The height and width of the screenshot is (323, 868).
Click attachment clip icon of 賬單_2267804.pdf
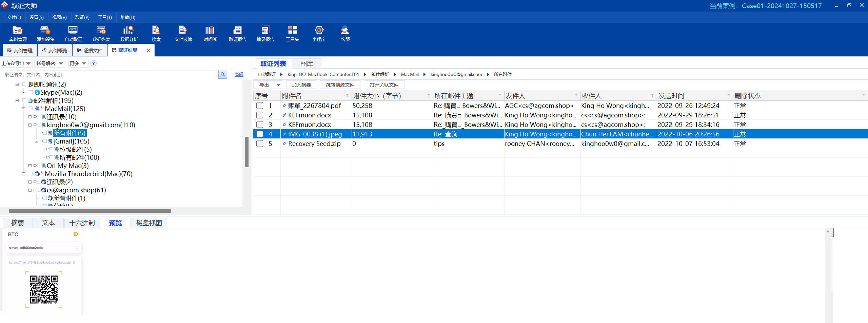[284, 106]
